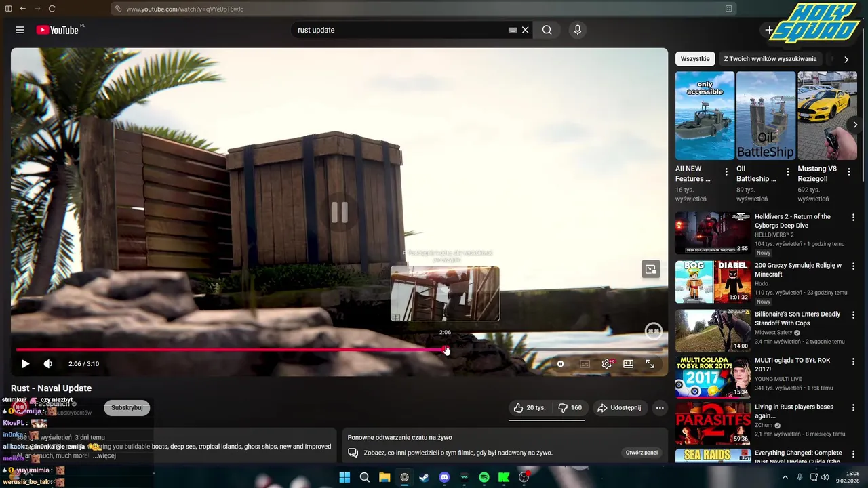Open 'Everything Changed: Complete Rust Naval Update Guide'

pos(797,457)
